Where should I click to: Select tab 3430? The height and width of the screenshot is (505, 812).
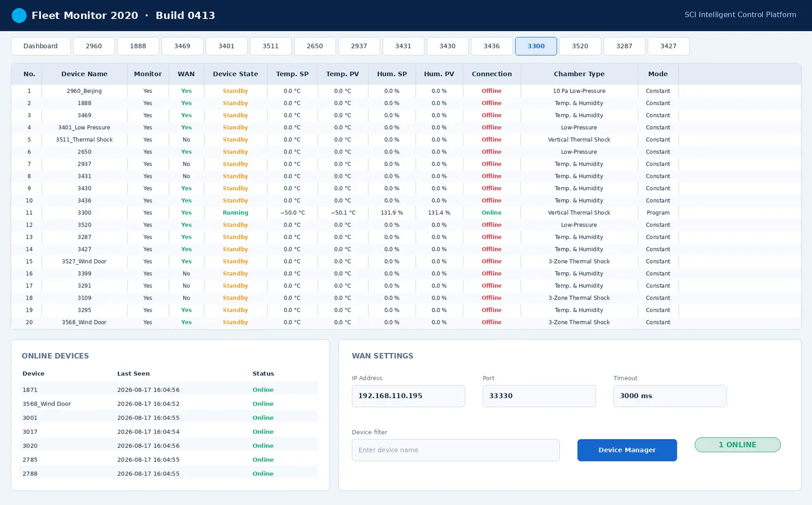click(447, 46)
